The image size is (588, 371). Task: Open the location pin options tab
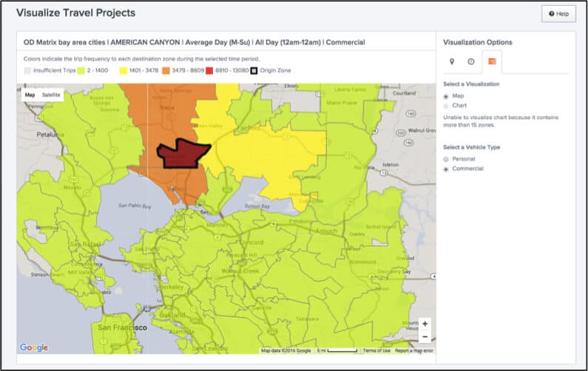click(453, 62)
